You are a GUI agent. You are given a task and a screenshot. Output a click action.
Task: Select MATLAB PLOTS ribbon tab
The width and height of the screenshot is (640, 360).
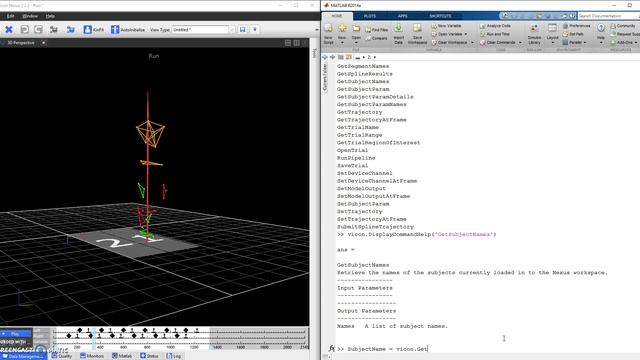[x=369, y=16]
